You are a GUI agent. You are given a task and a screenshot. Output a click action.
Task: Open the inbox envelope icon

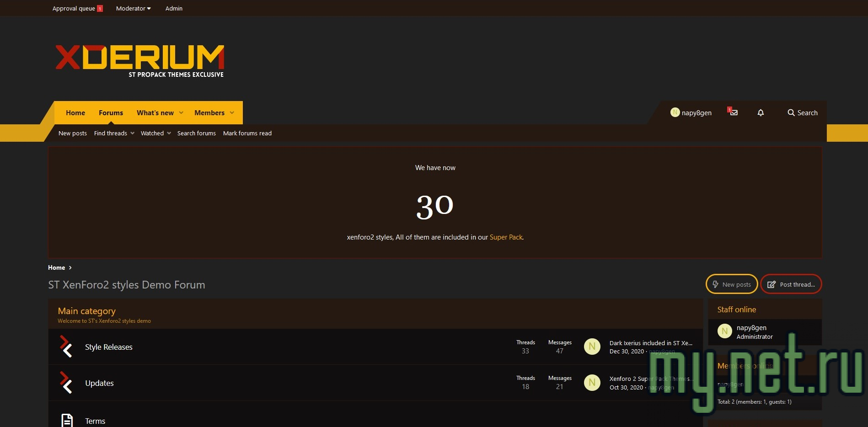pos(734,112)
